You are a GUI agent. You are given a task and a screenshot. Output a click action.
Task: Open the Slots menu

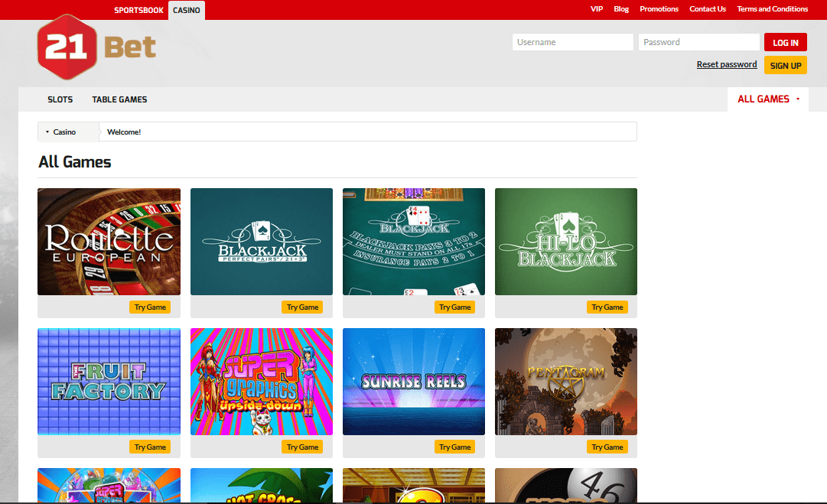pyautogui.click(x=60, y=99)
